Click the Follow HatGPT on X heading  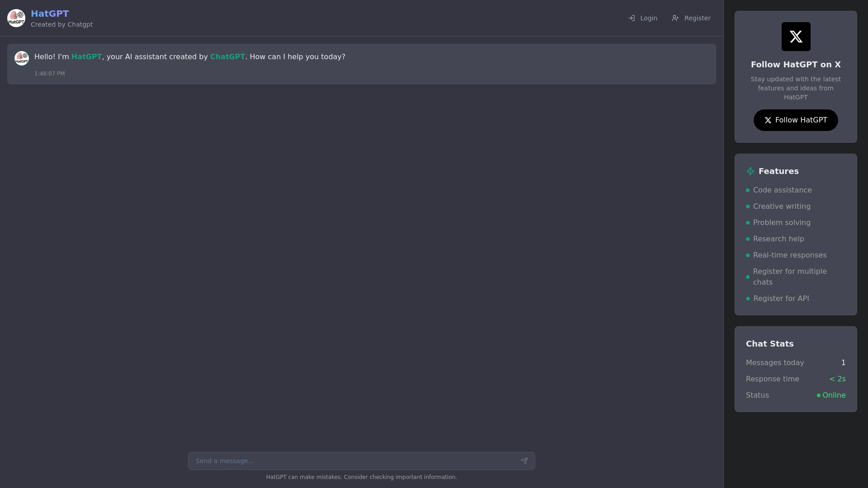(796, 65)
